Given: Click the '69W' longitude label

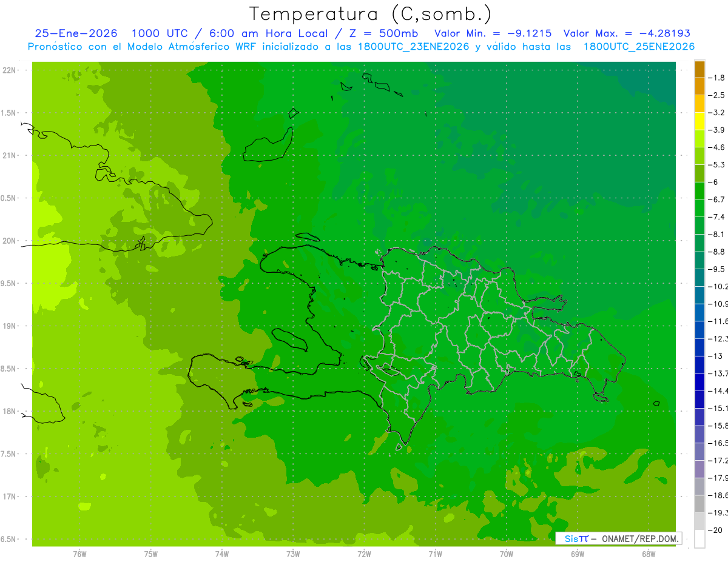Looking at the screenshot, I should 578,554.
